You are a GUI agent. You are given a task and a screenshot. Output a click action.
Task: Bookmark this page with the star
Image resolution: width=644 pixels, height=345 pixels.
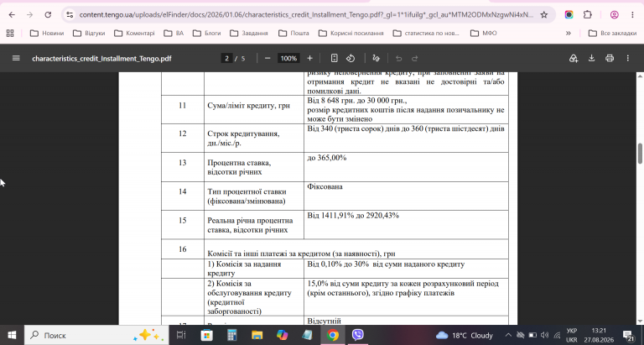point(543,15)
